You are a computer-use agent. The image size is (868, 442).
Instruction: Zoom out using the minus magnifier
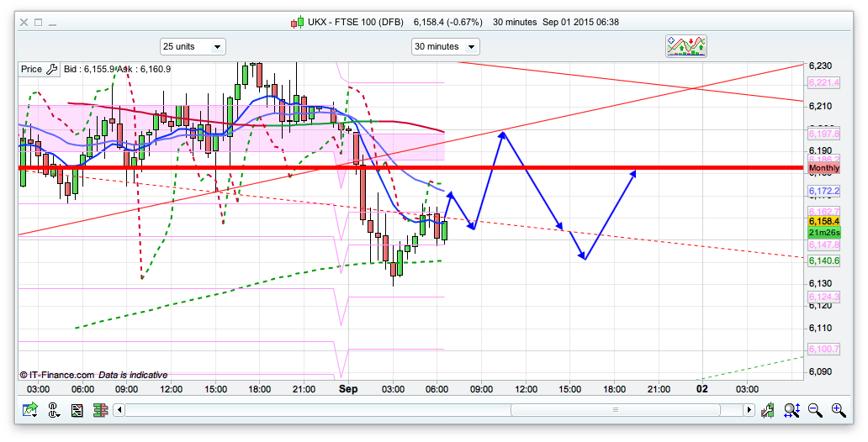click(x=815, y=410)
